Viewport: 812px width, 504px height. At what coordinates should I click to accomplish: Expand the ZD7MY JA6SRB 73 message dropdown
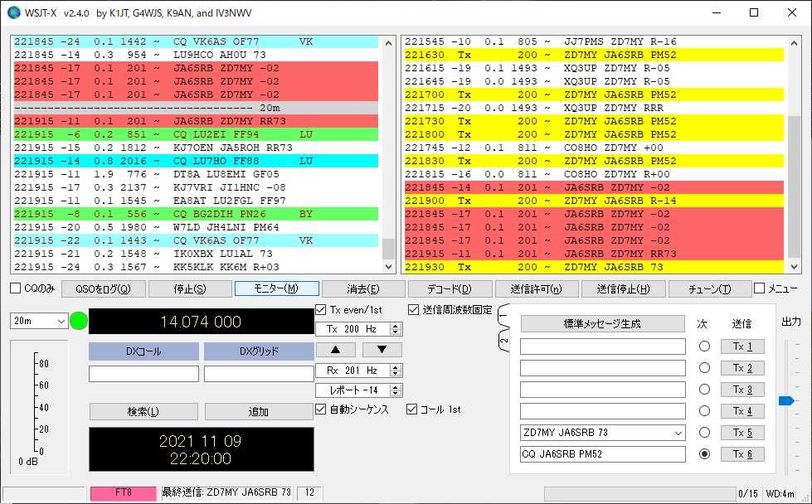point(678,433)
